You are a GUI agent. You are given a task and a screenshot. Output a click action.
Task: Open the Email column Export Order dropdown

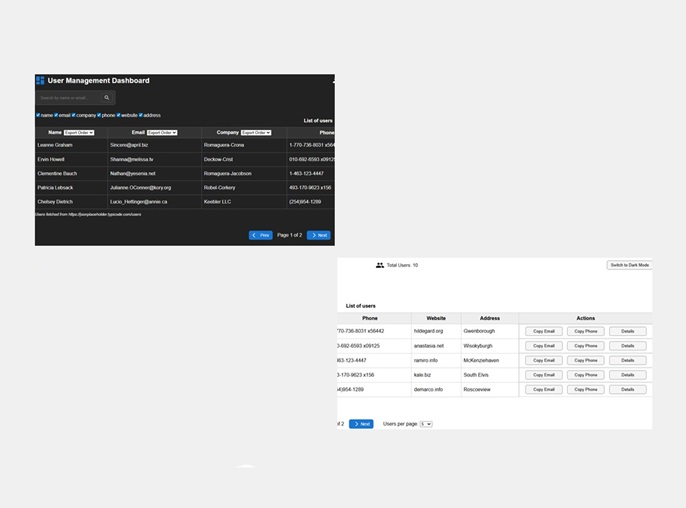coord(161,132)
